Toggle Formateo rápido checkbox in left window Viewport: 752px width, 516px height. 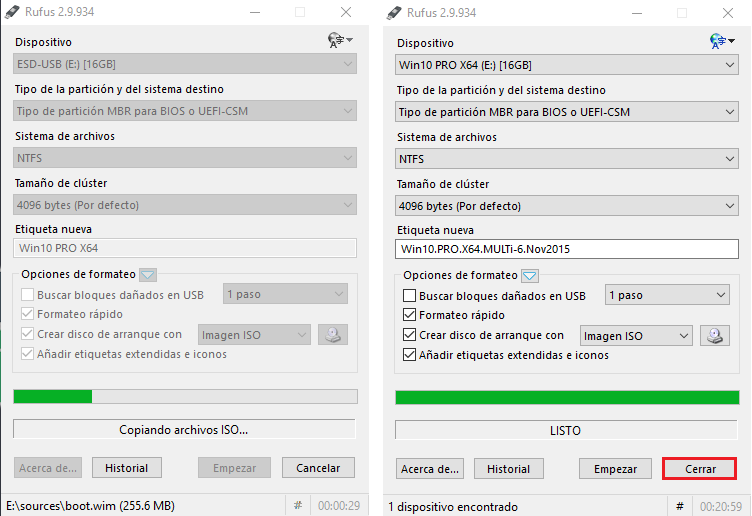27,314
